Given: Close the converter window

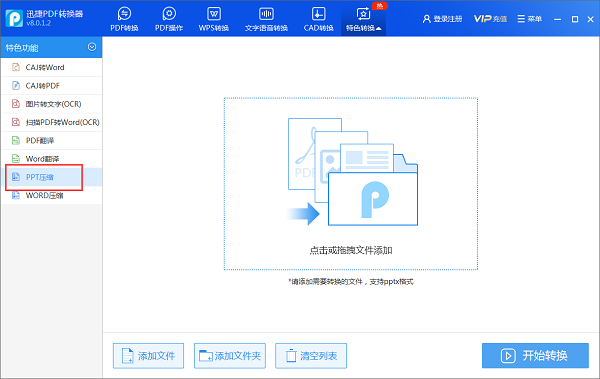Looking at the screenshot, I should coord(590,19).
